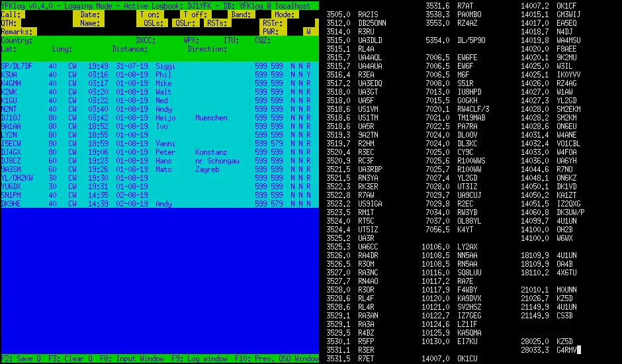The width and height of the screenshot is (622, 364).
Task: Click spot DK3UW/P on 14060.8
Action: pyautogui.click(x=553, y=212)
